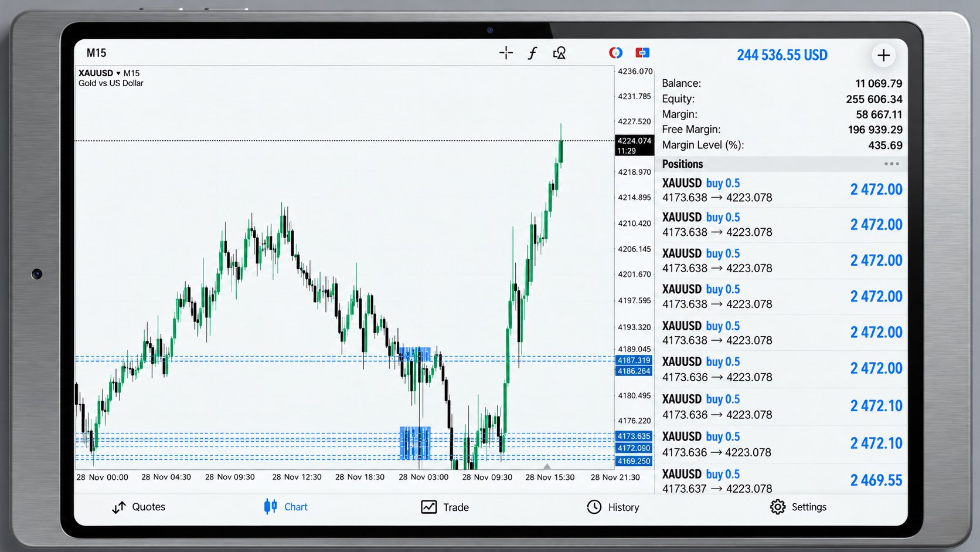Click the red-blue circular icon in the toolbar
Screen dimensions: 980x552
[x=615, y=53]
